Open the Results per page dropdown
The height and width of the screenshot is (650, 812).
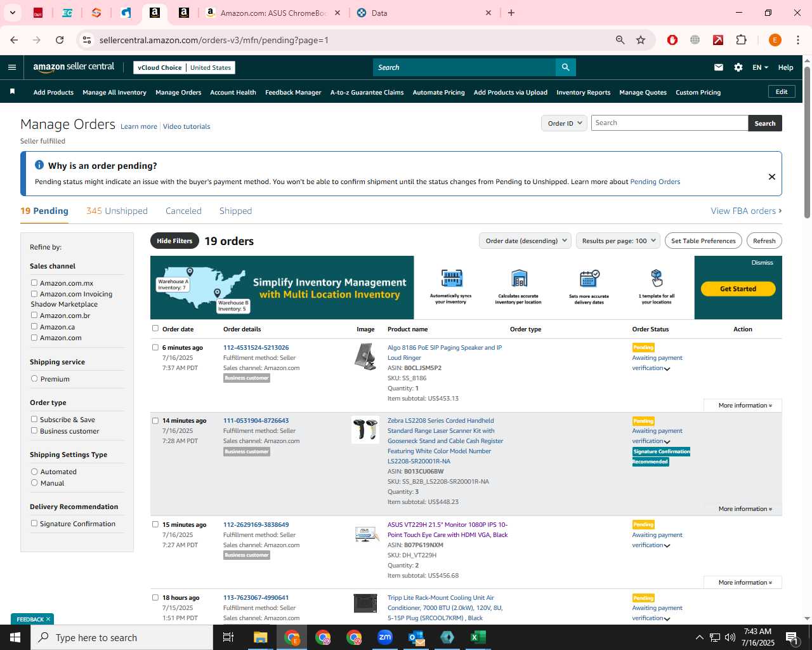pyautogui.click(x=618, y=241)
